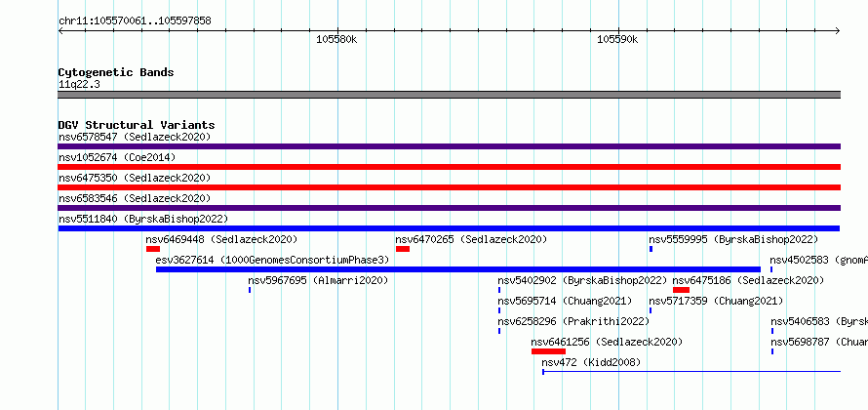Click the 105580k ruler position label

[336, 39]
